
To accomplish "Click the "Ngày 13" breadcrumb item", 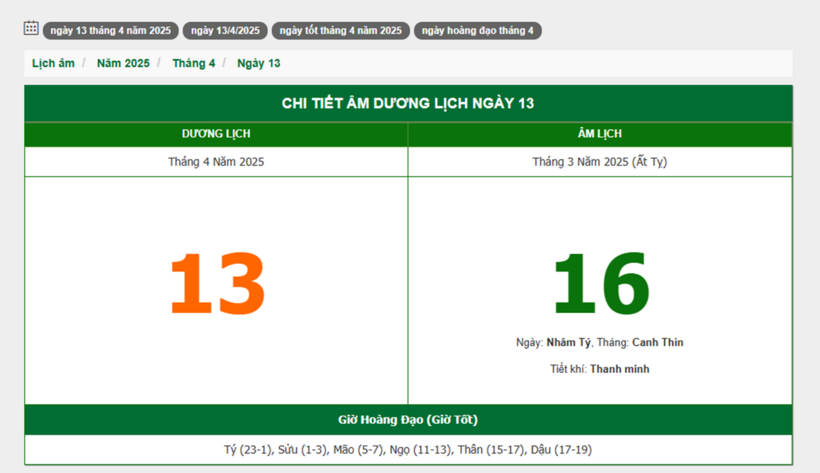I will (x=258, y=63).
